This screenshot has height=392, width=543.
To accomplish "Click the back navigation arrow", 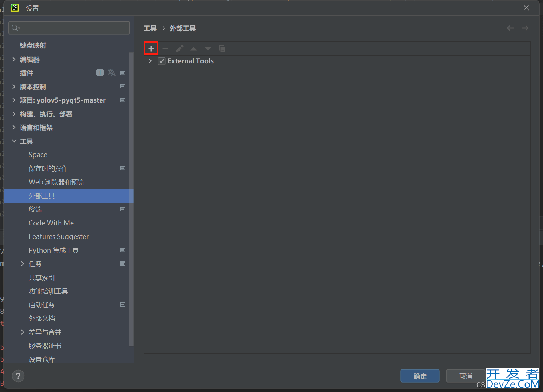I will pyautogui.click(x=510, y=28).
